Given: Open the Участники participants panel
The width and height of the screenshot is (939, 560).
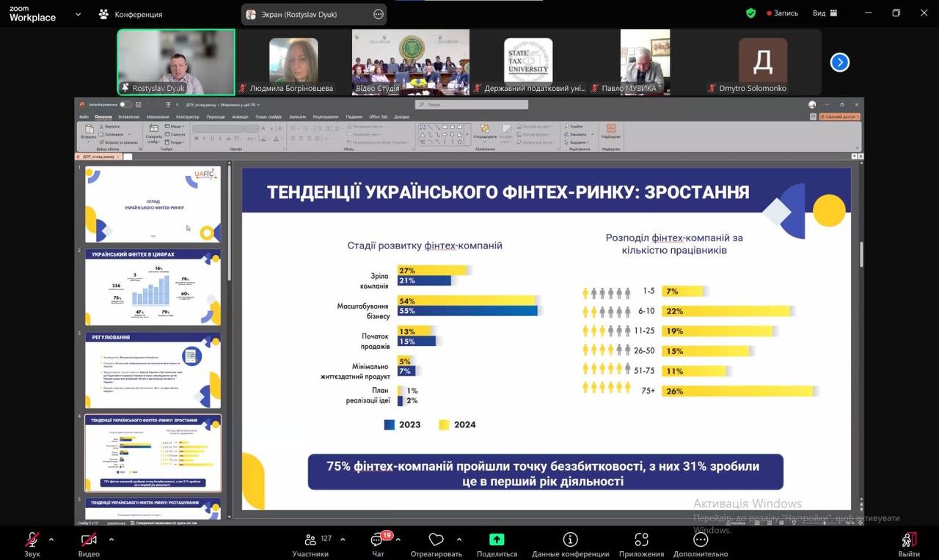Looking at the screenshot, I should [310, 540].
